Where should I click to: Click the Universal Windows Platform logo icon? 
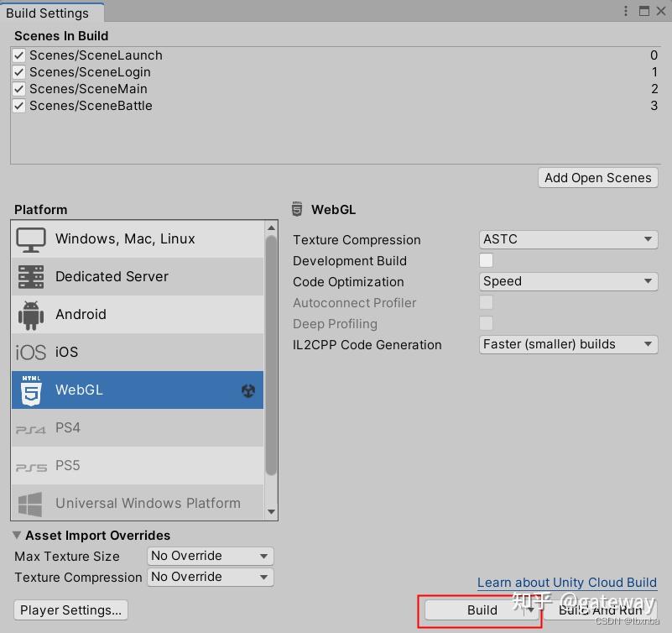point(30,504)
